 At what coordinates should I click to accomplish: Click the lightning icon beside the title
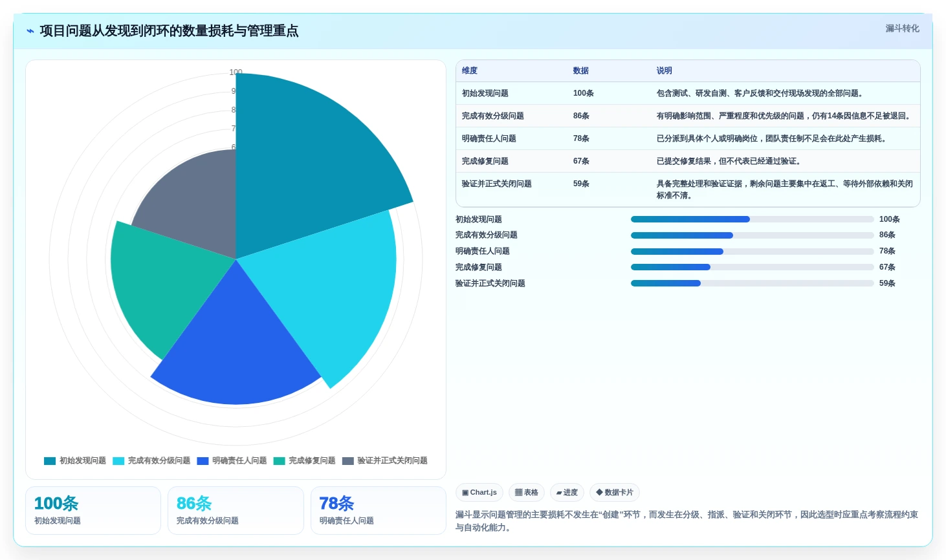[x=30, y=31]
